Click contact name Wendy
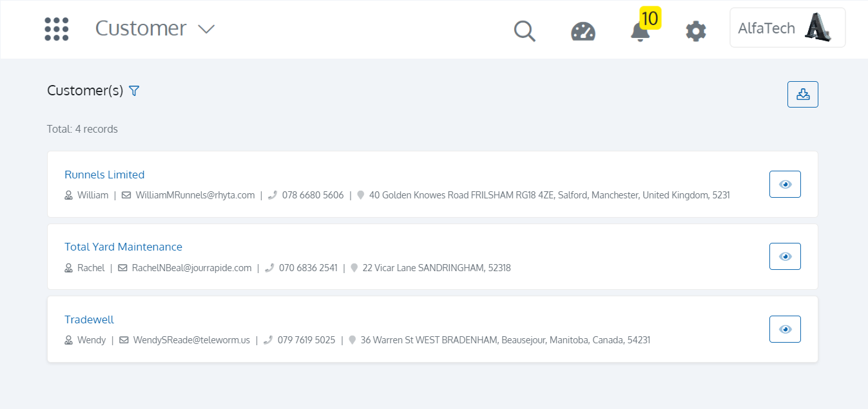Image resolution: width=868 pixels, height=409 pixels. coord(92,340)
